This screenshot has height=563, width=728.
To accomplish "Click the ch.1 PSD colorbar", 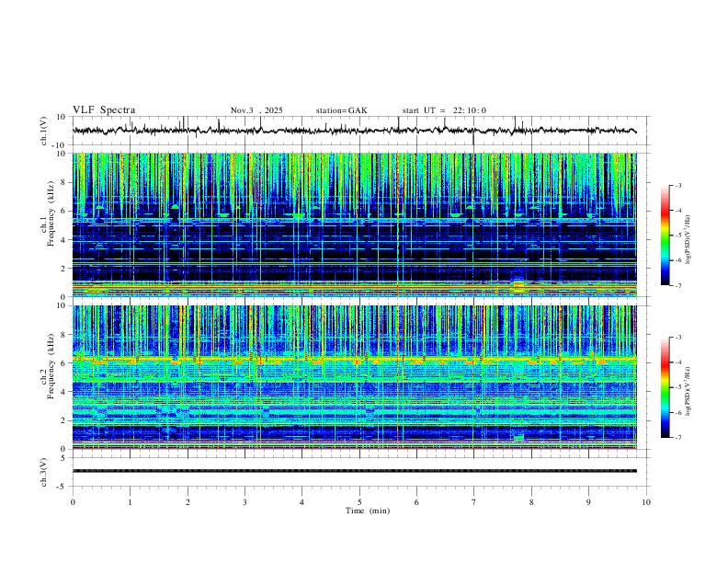I will pos(665,236).
